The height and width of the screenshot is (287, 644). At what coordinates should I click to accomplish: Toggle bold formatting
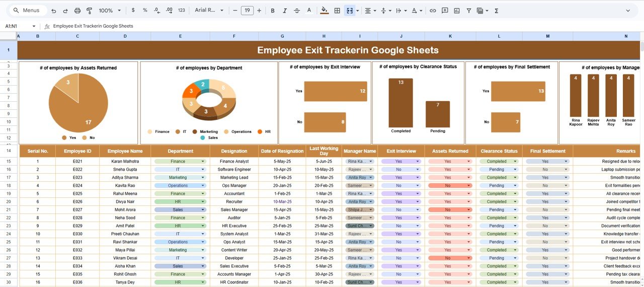[273, 11]
